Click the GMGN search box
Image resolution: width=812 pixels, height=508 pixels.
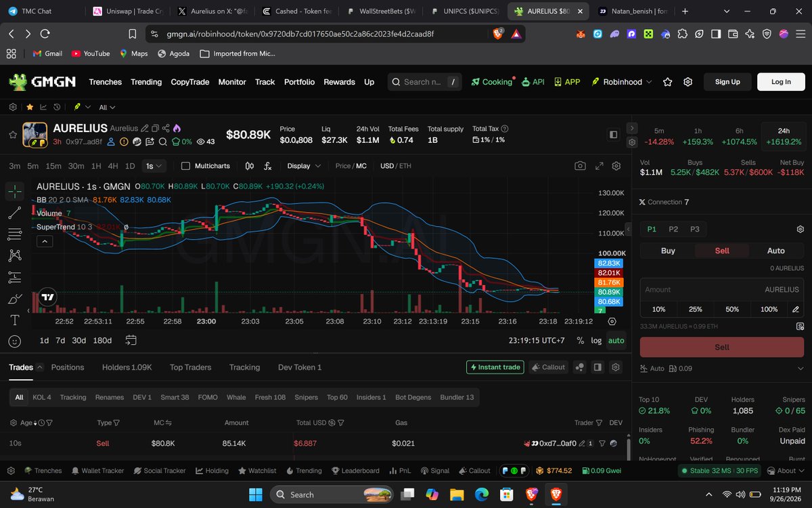(x=425, y=82)
